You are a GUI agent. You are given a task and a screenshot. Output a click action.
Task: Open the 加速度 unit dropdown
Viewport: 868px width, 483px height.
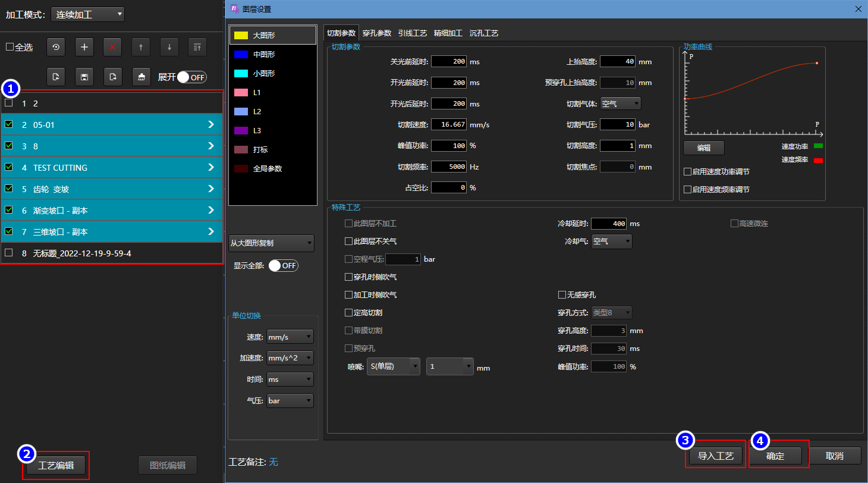pos(290,358)
